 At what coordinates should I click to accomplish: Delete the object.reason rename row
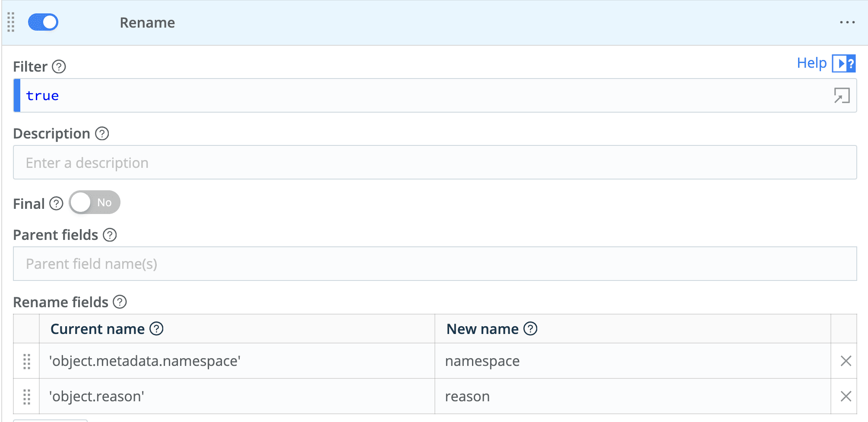pyautogui.click(x=846, y=396)
